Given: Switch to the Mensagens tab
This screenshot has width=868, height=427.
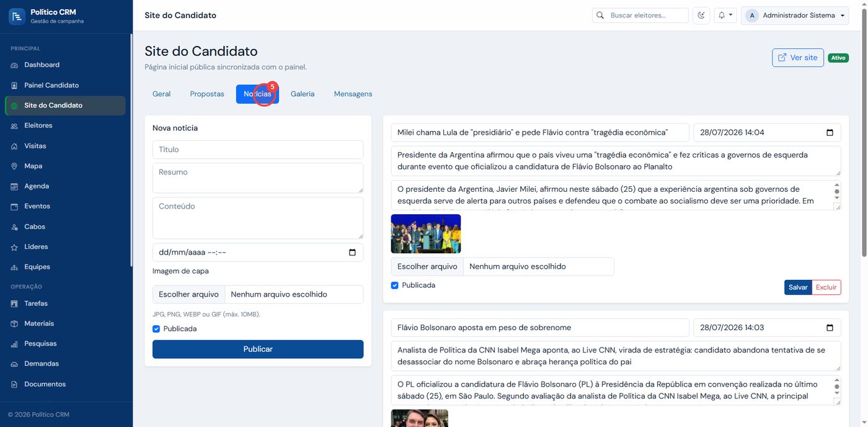Looking at the screenshot, I should 353,94.
